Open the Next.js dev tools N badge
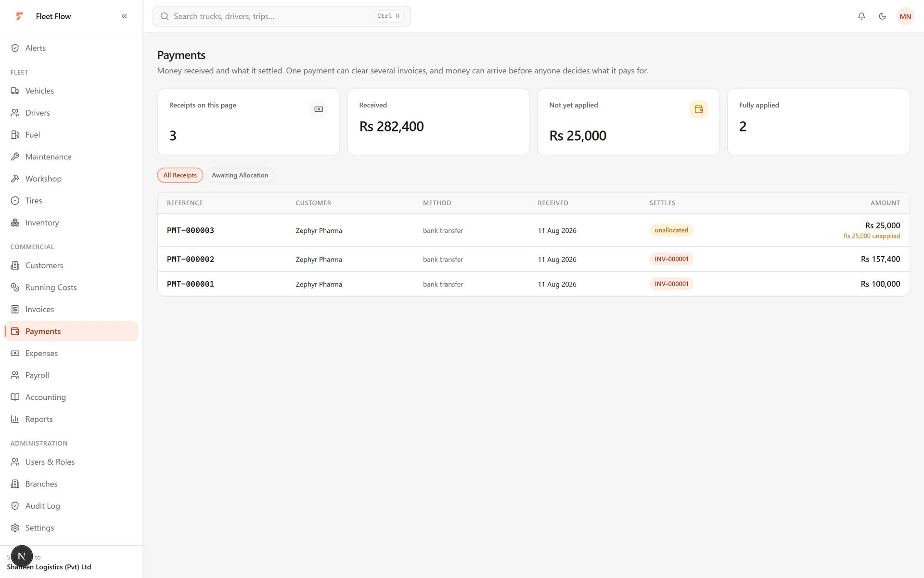924x578 pixels. [22, 556]
